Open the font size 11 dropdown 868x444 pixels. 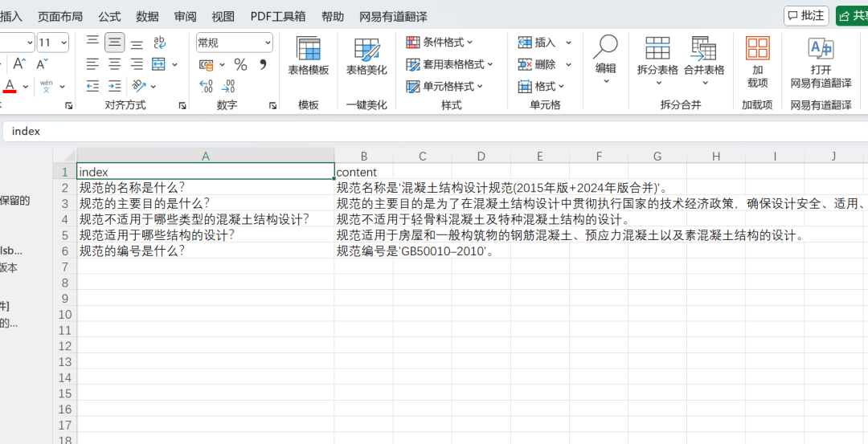[x=63, y=43]
